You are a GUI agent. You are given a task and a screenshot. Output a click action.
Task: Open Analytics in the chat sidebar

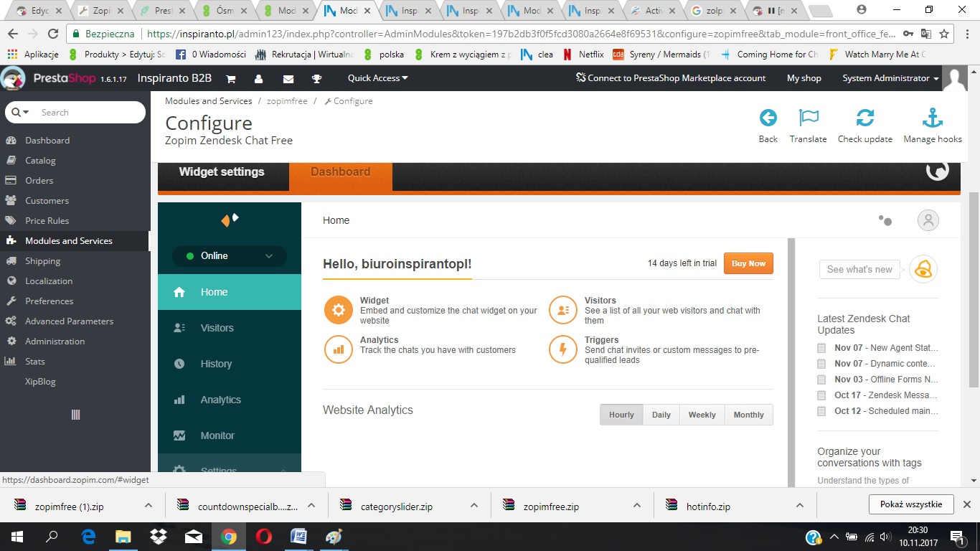pyautogui.click(x=230, y=400)
